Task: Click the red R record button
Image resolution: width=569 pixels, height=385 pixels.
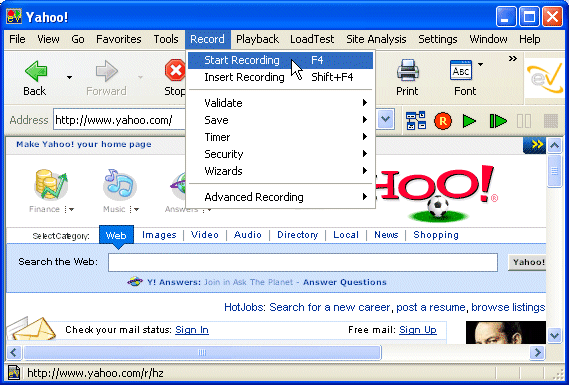Action: (443, 121)
